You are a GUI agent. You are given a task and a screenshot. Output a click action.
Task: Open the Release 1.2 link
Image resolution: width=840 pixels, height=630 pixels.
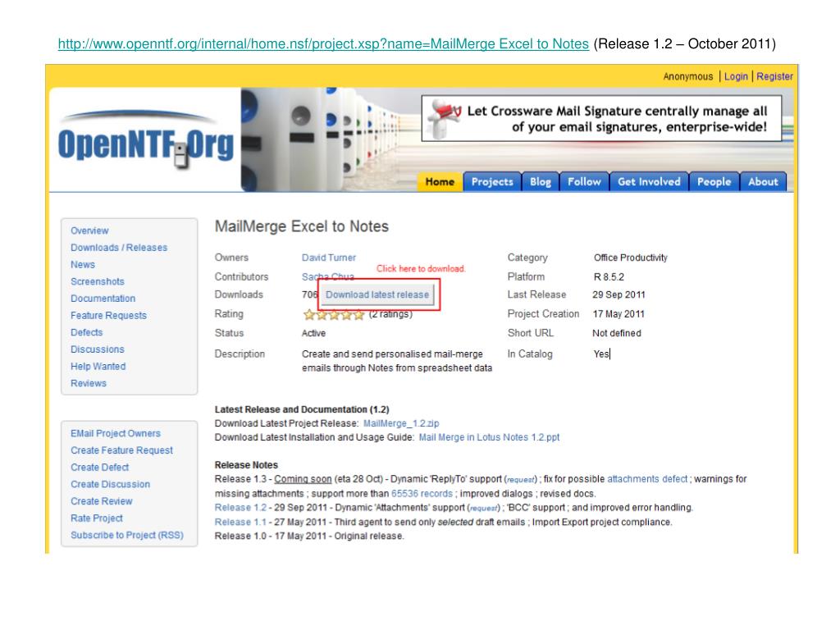240,507
